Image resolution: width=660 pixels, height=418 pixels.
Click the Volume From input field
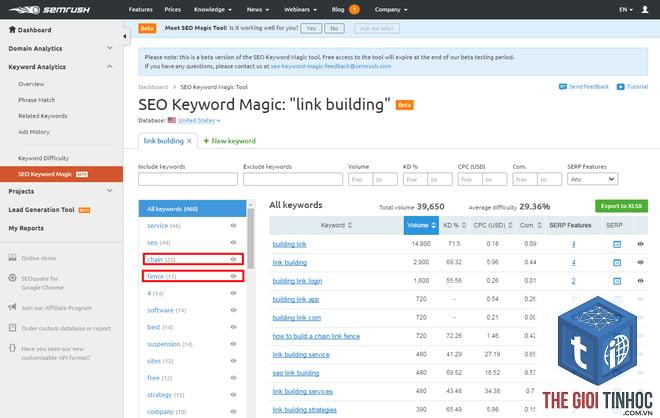click(x=361, y=179)
